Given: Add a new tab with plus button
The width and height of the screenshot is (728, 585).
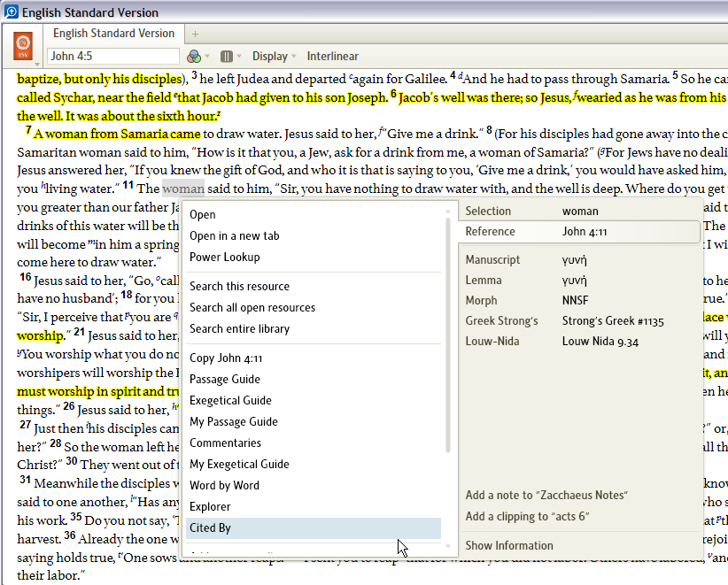Looking at the screenshot, I should [195, 34].
